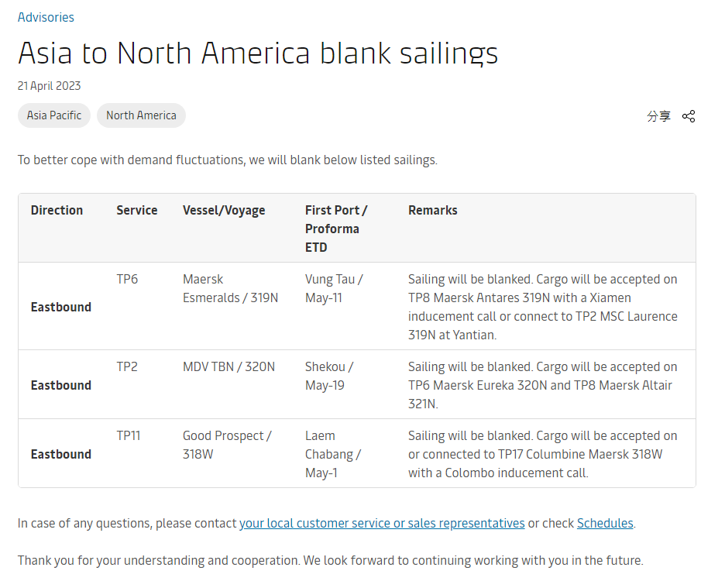Click the Good Prospect / 318W cell
This screenshot has width=725, height=588.
[x=227, y=445]
